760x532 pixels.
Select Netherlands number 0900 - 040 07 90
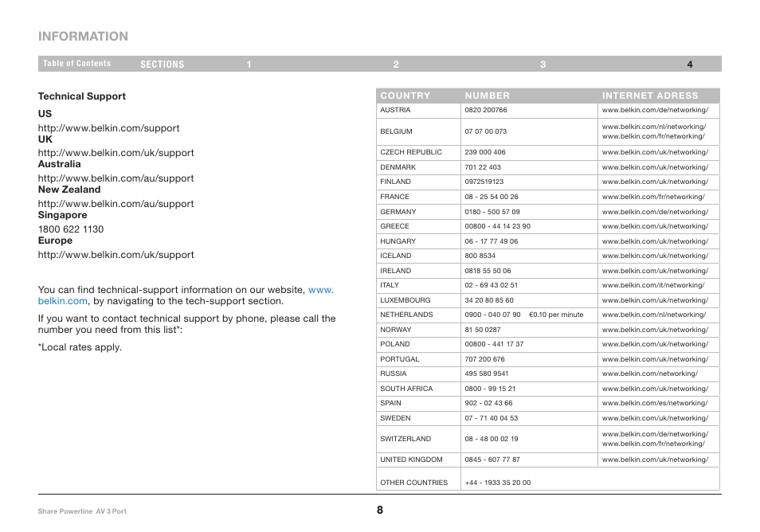coord(492,315)
